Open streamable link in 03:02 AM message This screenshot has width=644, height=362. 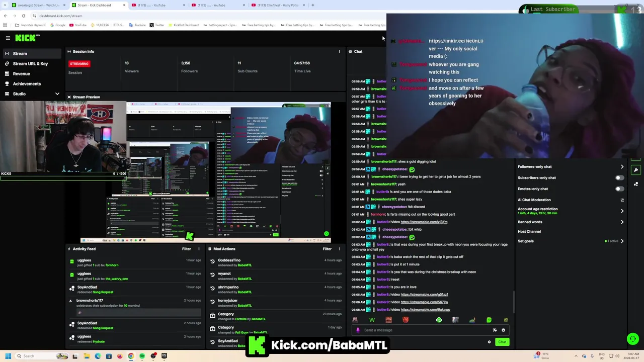click(x=424, y=222)
